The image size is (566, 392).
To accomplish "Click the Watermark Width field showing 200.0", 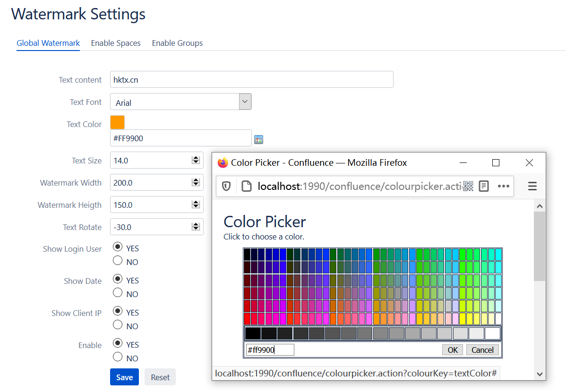I will pyautogui.click(x=157, y=183).
